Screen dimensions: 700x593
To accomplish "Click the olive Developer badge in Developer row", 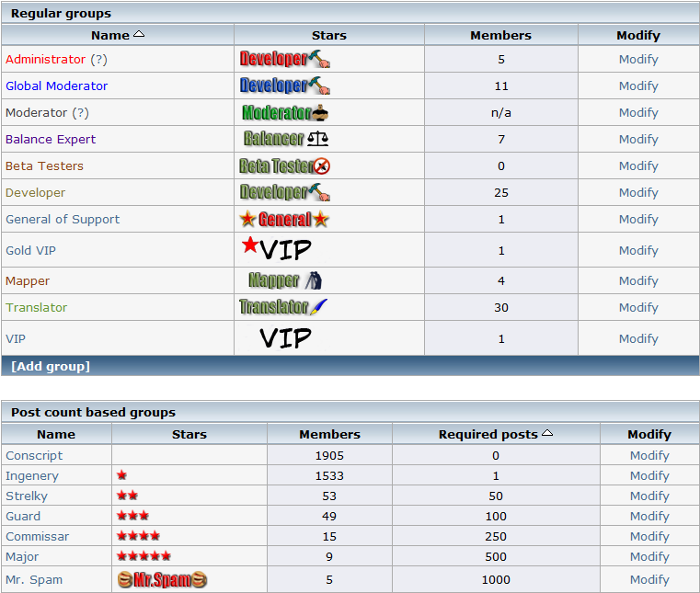I will click(285, 192).
